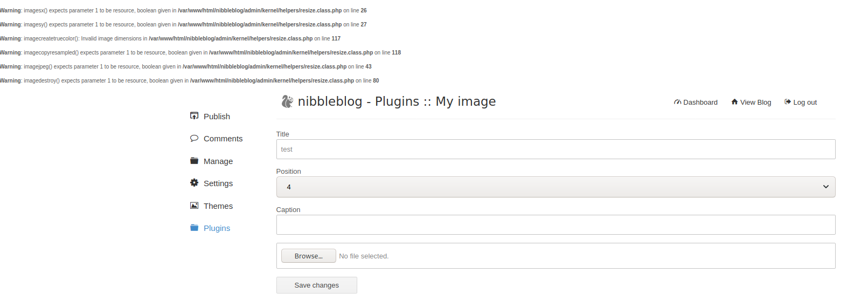Click the Comments speech bubble icon

coord(194,138)
